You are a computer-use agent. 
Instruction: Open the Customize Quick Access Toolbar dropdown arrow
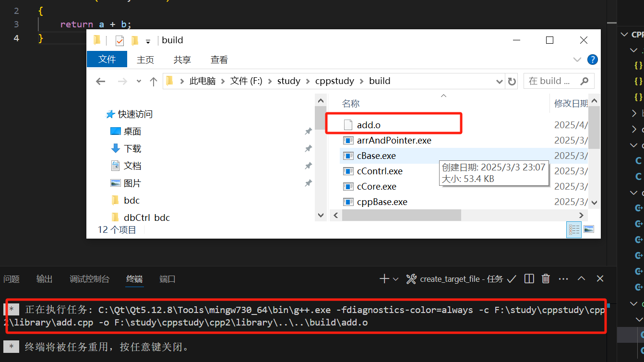[148, 42]
